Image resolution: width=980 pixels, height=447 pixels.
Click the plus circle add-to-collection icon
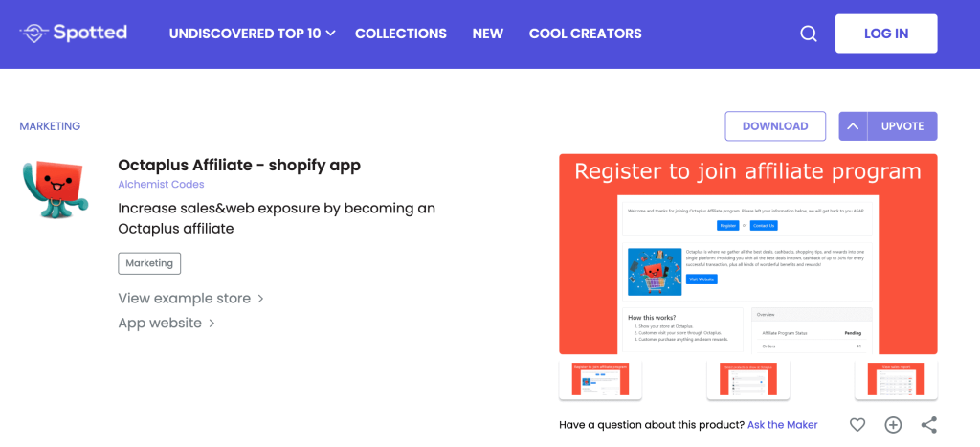tap(893, 425)
